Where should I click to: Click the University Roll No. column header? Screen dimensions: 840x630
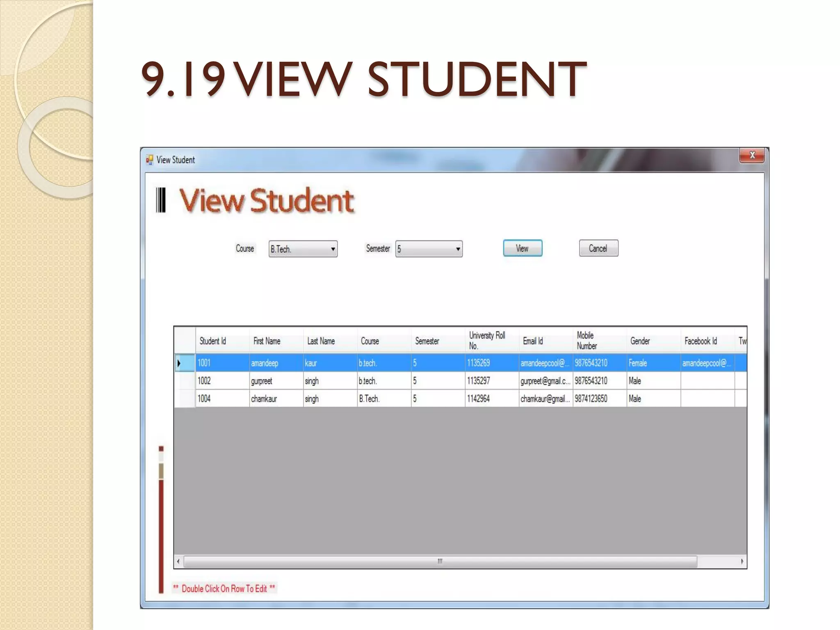[492, 340]
